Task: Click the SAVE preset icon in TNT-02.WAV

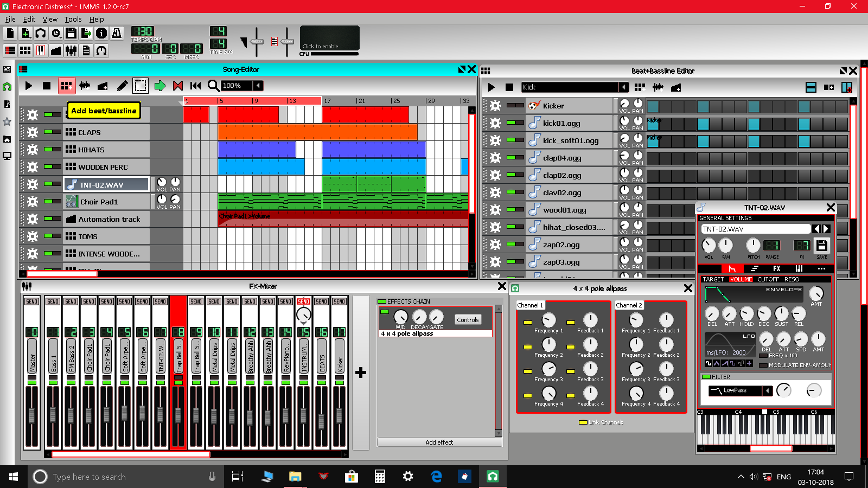Action: tap(821, 246)
